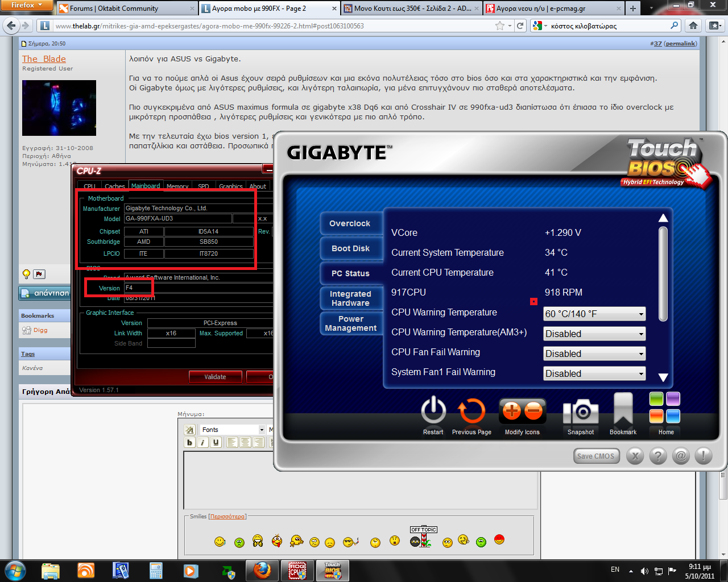The width and height of the screenshot is (728, 582).
Task: Open Windows Explorer from the taskbar
Action: [51, 571]
